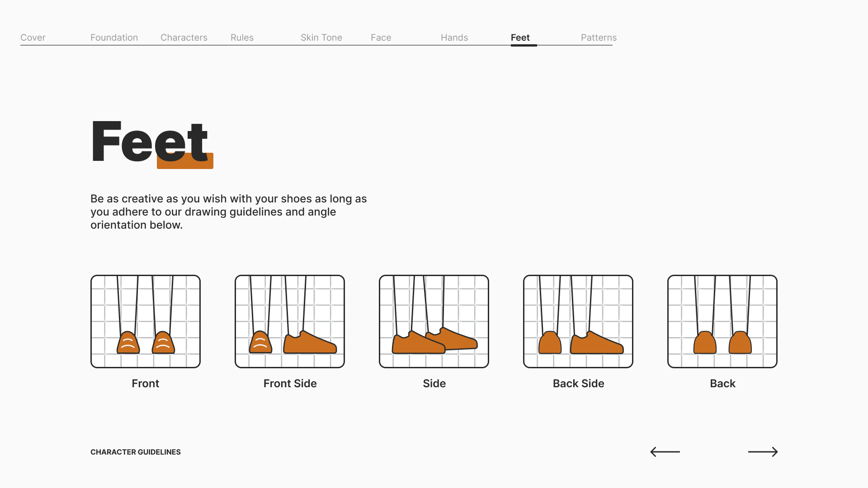Click the 'Front Side' caption label
Viewport: 868px width, 488px height.
(290, 384)
